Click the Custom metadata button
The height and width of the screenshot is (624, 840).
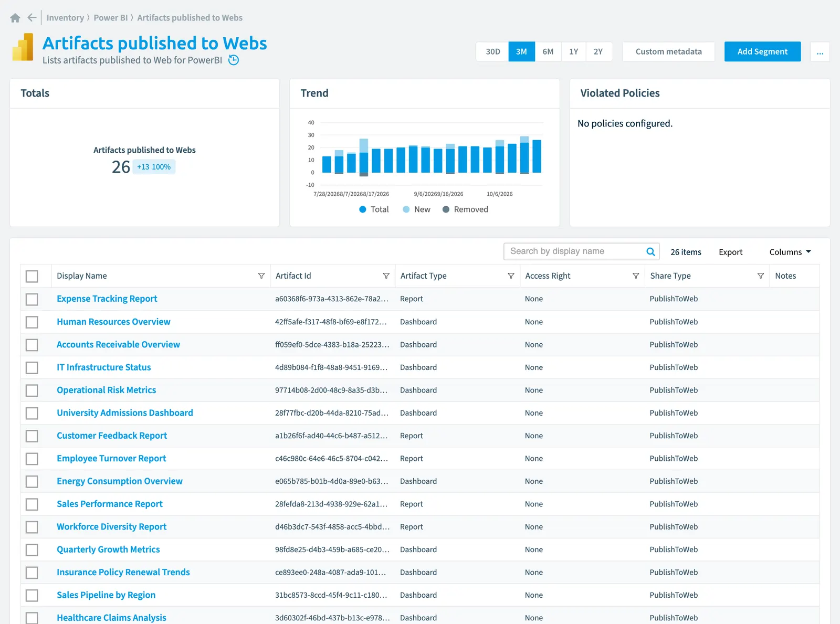668,51
